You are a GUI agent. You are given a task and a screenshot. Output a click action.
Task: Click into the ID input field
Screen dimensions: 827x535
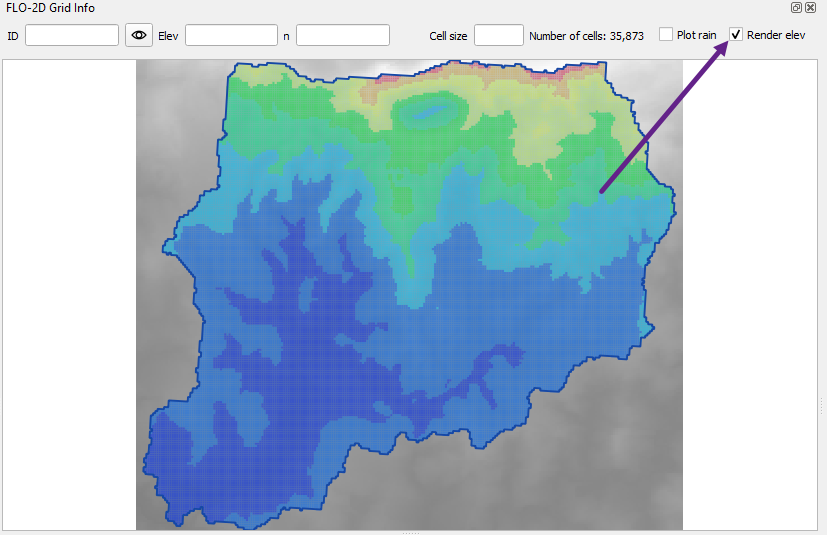(x=72, y=35)
